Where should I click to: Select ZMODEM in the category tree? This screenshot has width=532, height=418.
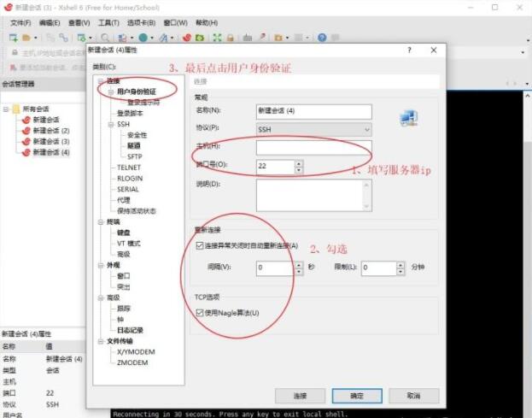(132, 362)
